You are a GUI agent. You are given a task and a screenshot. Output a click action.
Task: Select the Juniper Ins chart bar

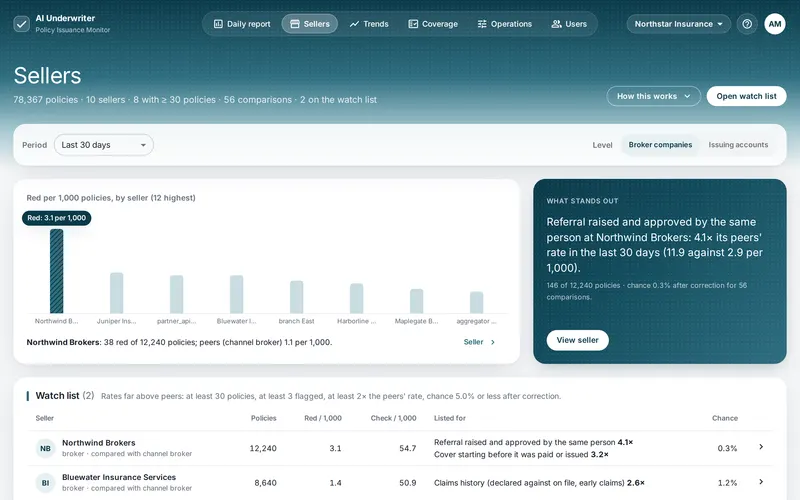tap(116, 293)
